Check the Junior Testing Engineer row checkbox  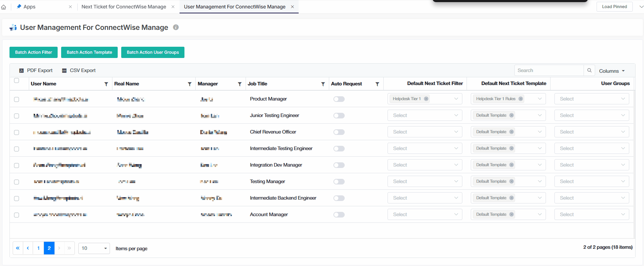(17, 116)
